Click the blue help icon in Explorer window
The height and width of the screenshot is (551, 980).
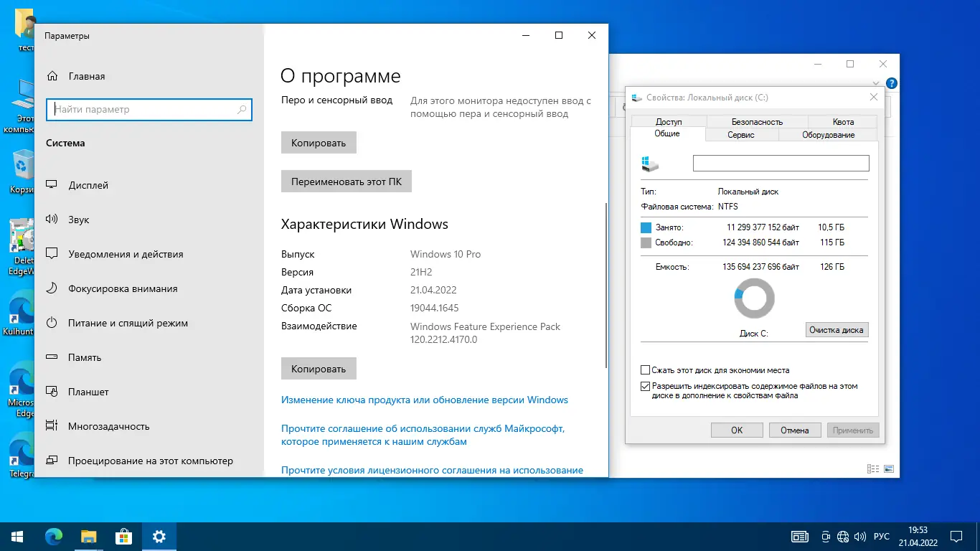click(891, 83)
